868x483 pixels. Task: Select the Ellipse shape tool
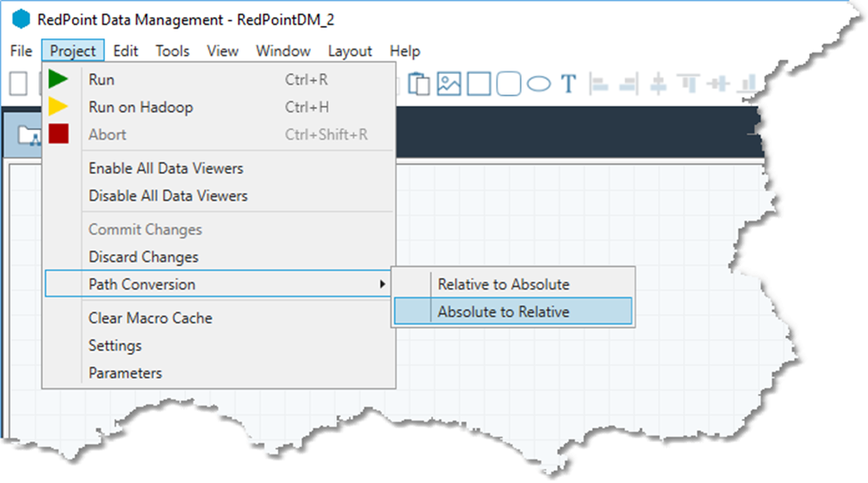[x=539, y=84]
